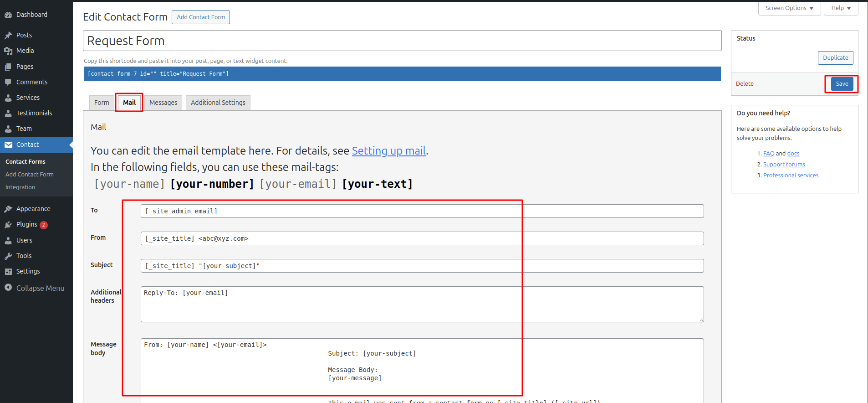This screenshot has width=868, height=403.
Task: Open the Integration submenu item
Action: [20, 187]
